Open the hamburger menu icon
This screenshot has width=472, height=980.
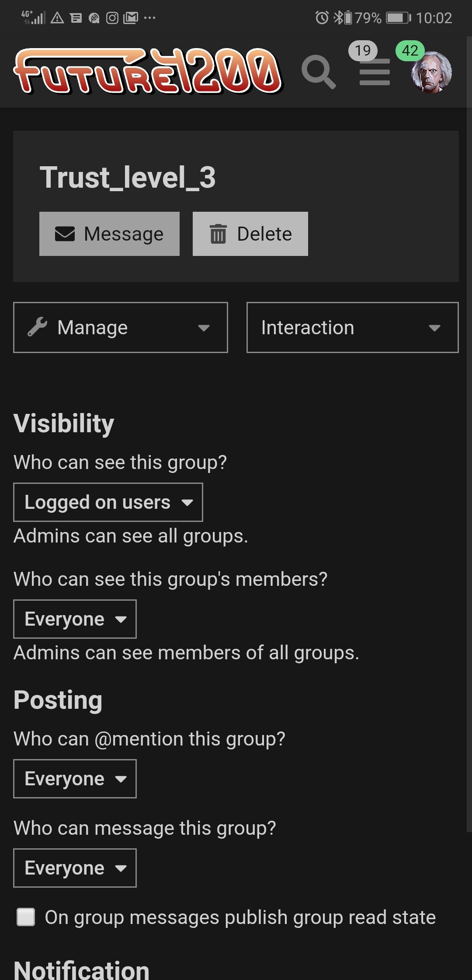[375, 72]
